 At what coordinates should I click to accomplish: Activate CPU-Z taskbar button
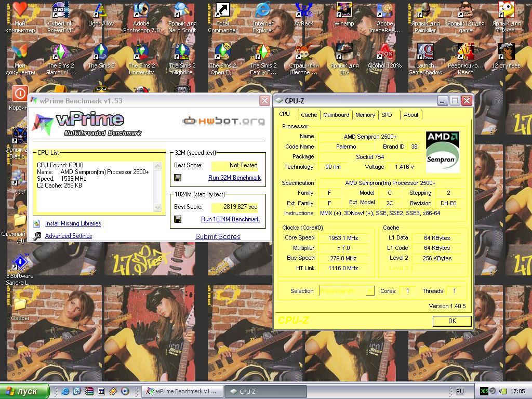[265, 391]
